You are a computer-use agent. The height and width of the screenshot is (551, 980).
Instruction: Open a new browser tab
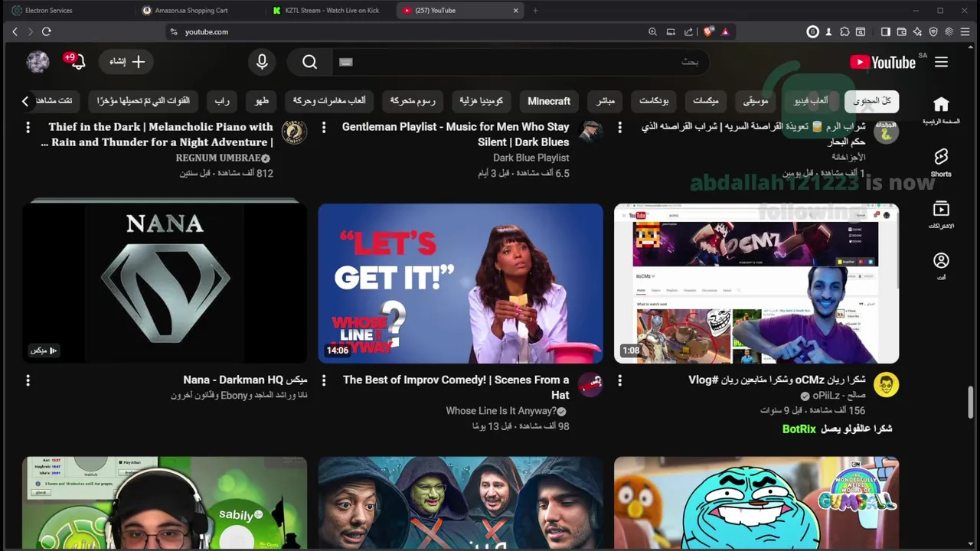point(535,11)
